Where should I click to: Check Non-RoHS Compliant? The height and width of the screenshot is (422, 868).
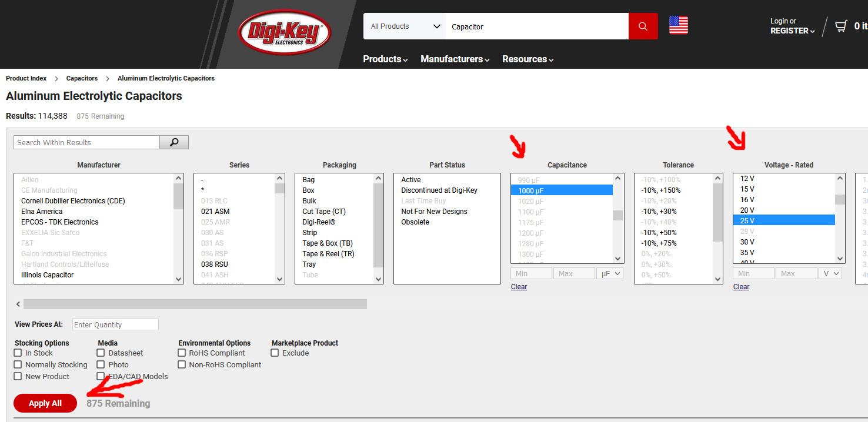click(182, 364)
